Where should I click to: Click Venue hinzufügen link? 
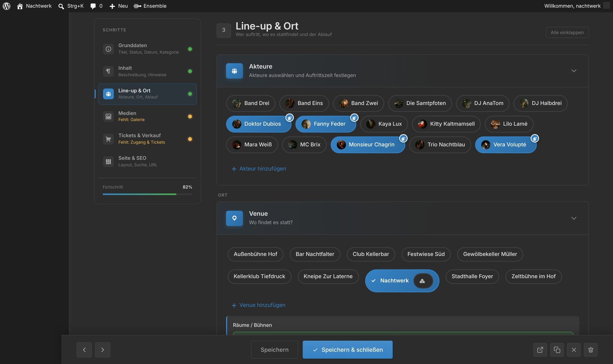[x=259, y=305]
